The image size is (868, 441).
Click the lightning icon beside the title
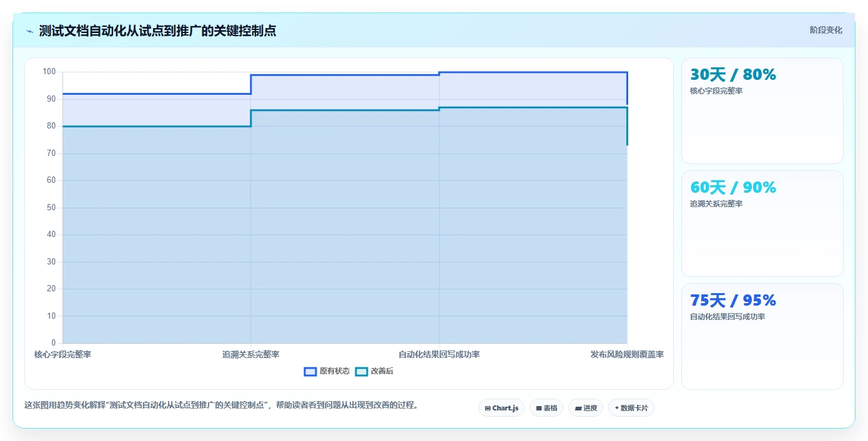point(29,31)
